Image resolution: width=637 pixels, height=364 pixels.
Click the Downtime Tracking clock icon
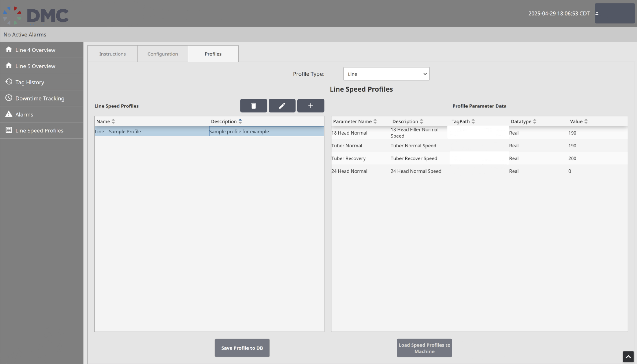click(9, 98)
